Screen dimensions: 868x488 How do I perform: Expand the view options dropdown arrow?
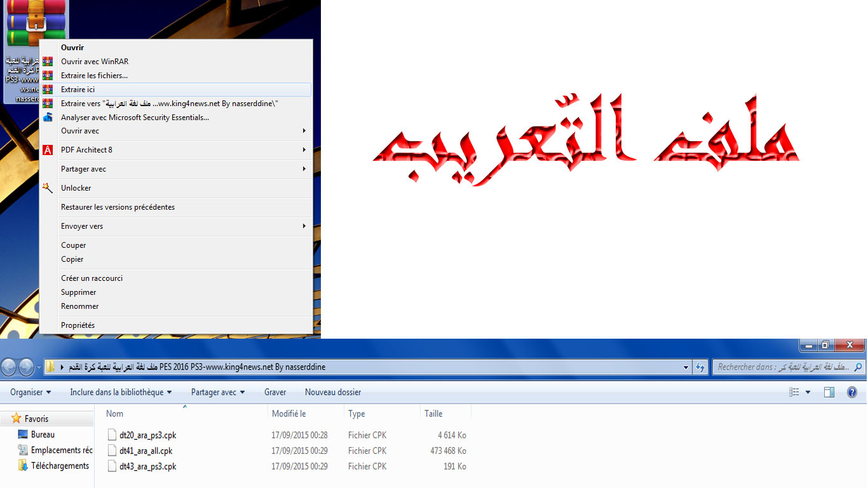[808, 393]
